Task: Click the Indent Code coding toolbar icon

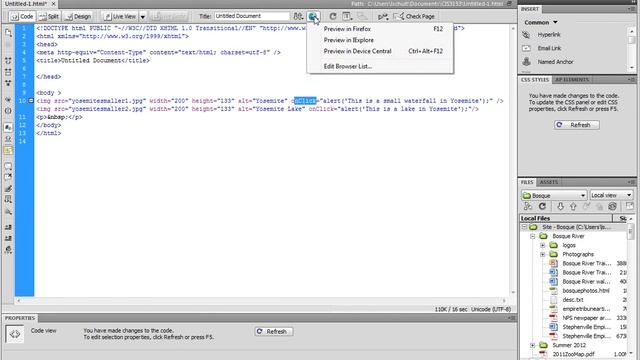Action: coord(8,227)
